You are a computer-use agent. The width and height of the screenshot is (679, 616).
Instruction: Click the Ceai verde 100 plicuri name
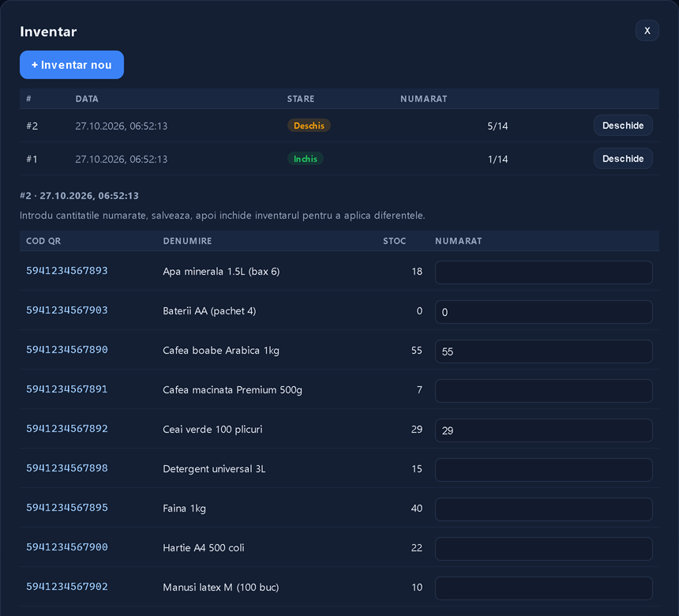212,430
